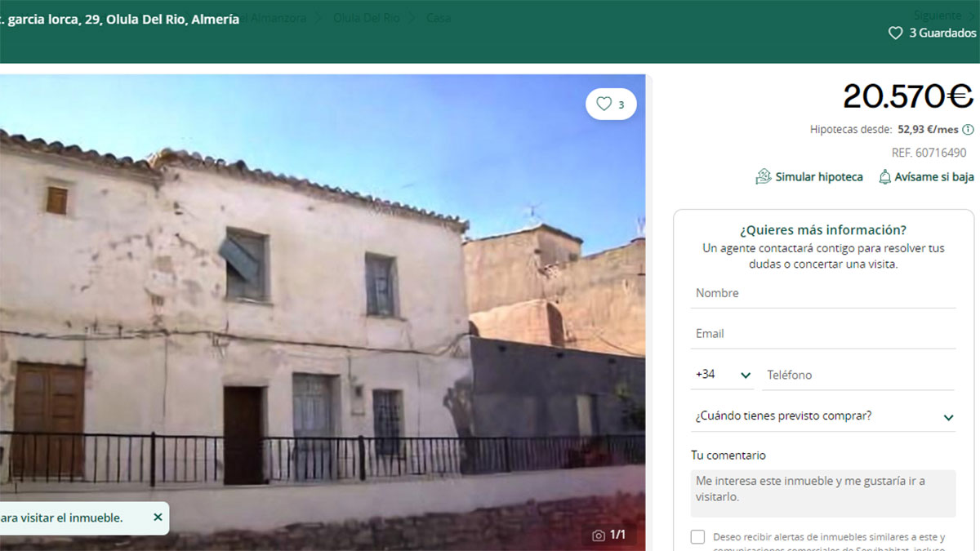Click the info icon next to 52,93 €/mes
This screenshot has height=551, width=980.
pos(968,129)
